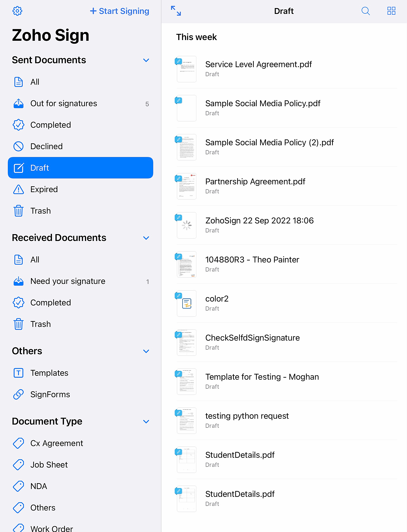Click the signature icon on color2 thumbnail
Viewport: 407px width, 532px height.
187,303
